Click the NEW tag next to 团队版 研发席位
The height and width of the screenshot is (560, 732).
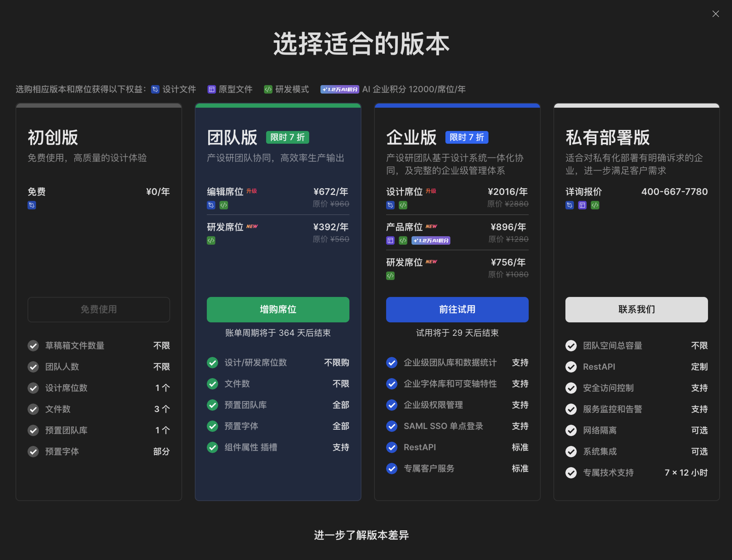point(252,226)
